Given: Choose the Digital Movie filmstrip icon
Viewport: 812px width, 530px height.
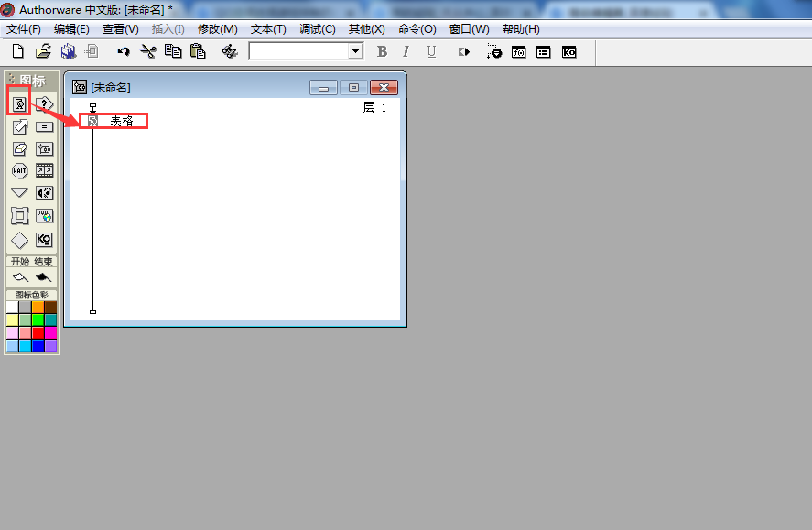Looking at the screenshot, I should [x=44, y=171].
